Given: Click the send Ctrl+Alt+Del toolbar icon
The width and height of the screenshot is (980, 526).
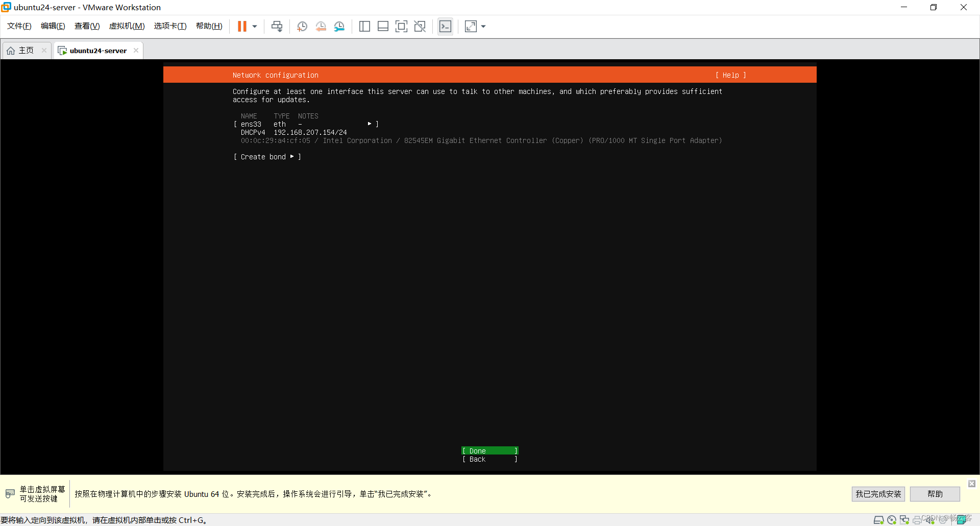Looking at the screenshot, I should [x=277, y=27].
